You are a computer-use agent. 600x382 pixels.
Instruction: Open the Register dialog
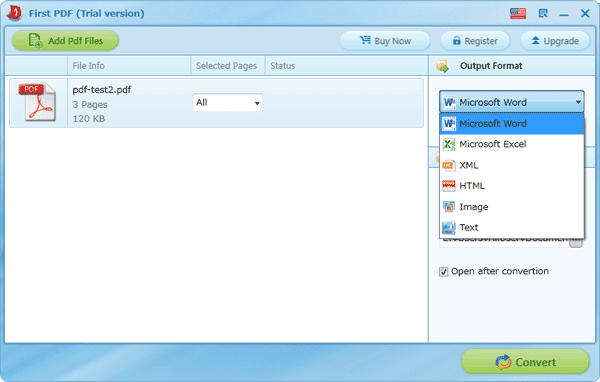click(475, 41)
